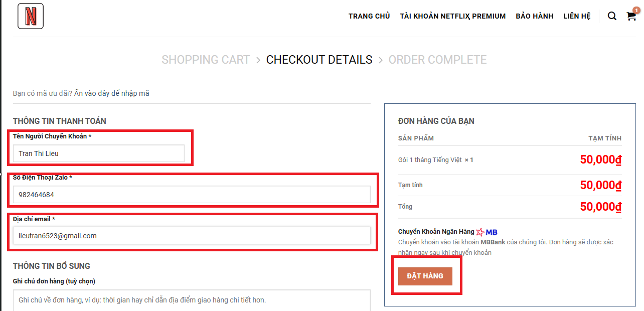The image size is (644, 311).
Task: Focus the Tên Người Chuyển Khoản field
Action: 99,153
